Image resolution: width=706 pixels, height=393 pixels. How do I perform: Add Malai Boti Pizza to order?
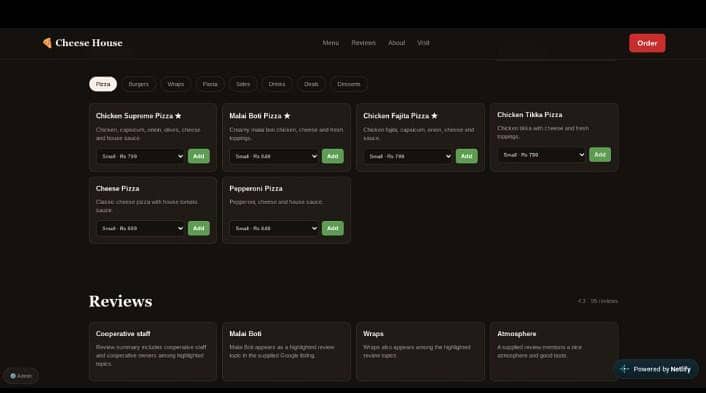click(x=333, y=156)
